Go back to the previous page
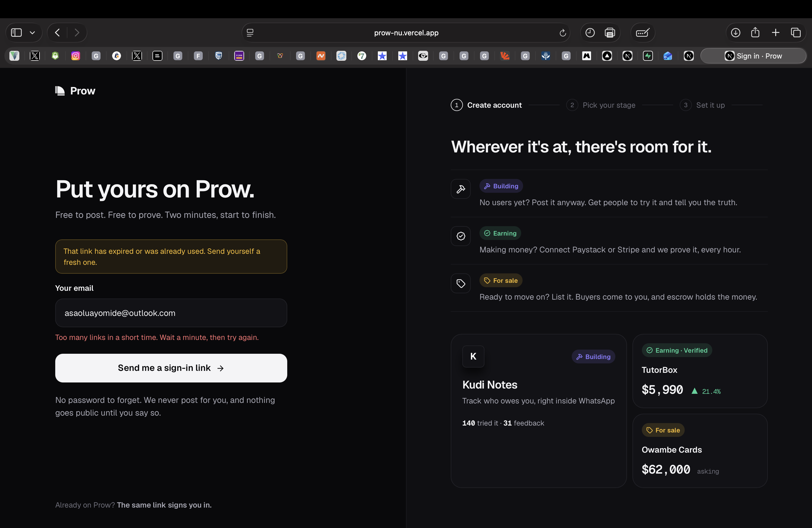Image resolution: width=812 pixels, height=528 pixels. click(57, 33)
